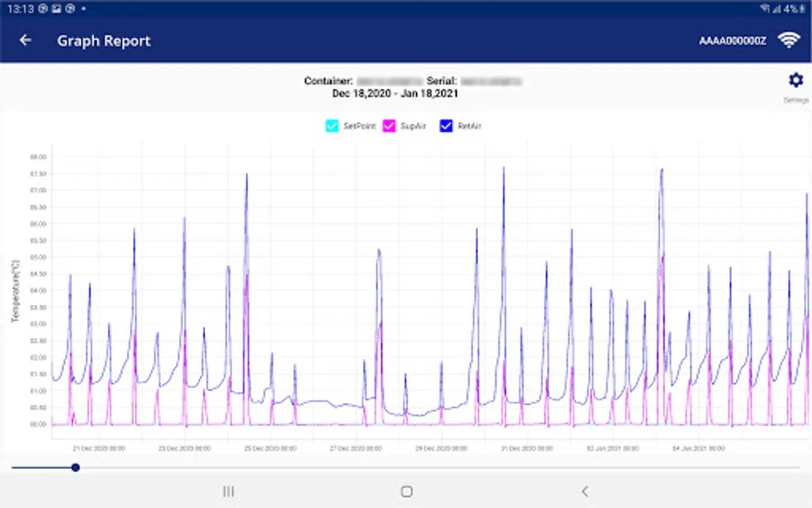This screenshot has width=812, height=508.
Task: Click the AAAA000000Z device identifier
Action: tap(732, 41)
